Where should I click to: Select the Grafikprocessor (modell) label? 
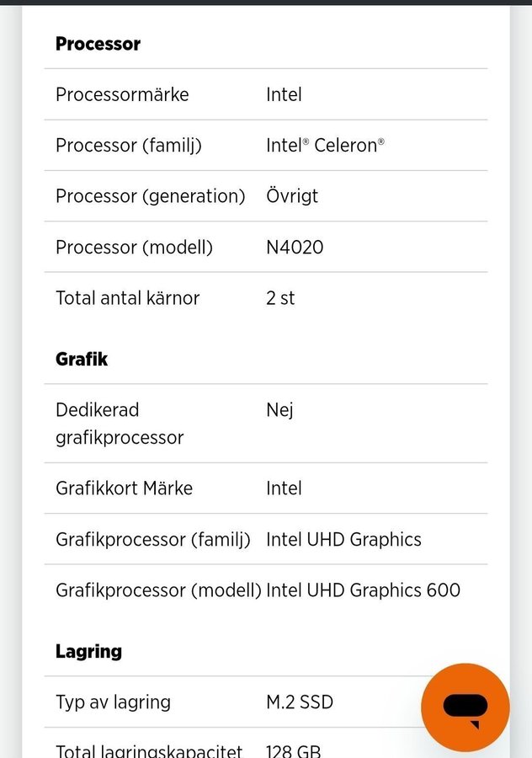pyautogui.click(x=158, y=590)
